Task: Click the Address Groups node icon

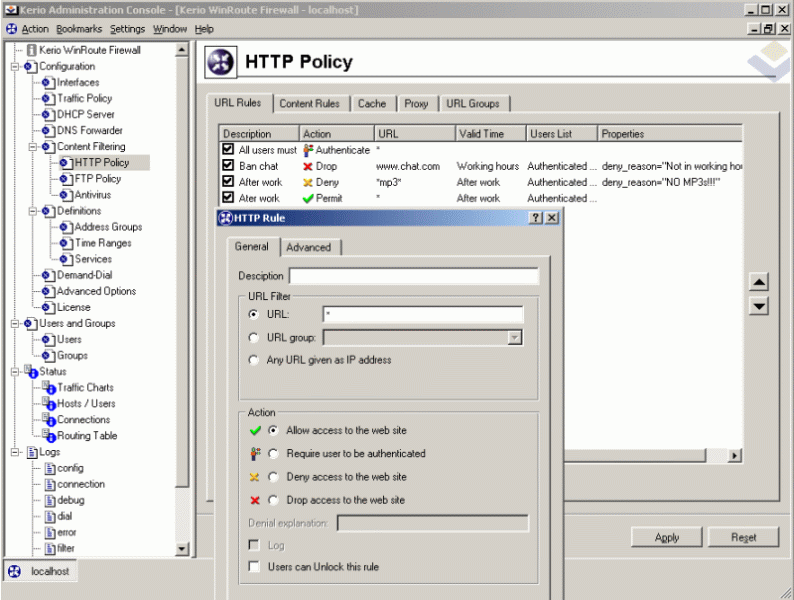Action: (66, 227)
